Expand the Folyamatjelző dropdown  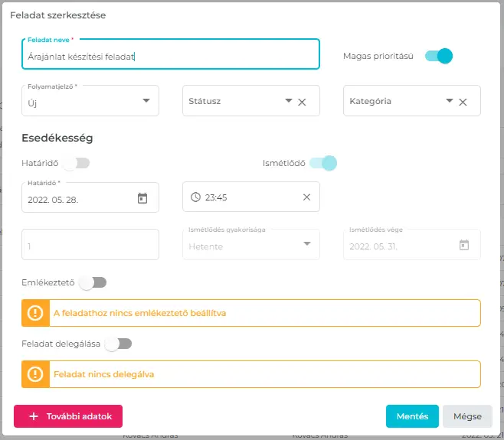(x=146, y=101)
